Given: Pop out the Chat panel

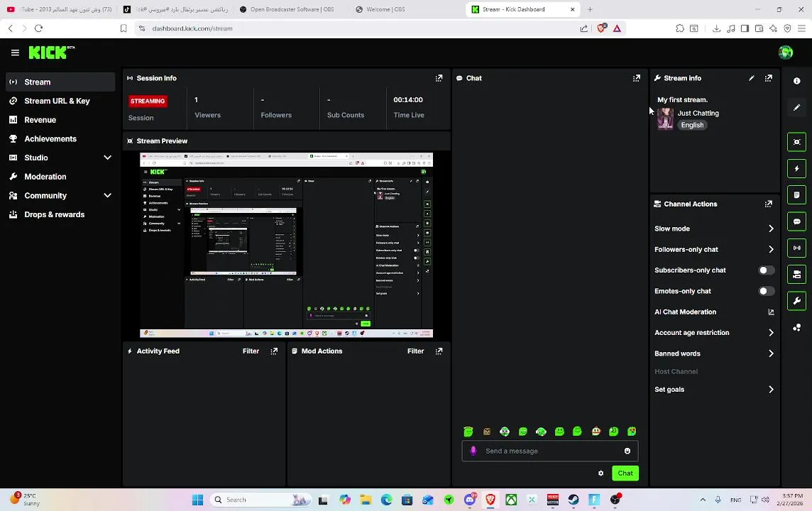Looking at the screenshot, I should tap(637, 78).
